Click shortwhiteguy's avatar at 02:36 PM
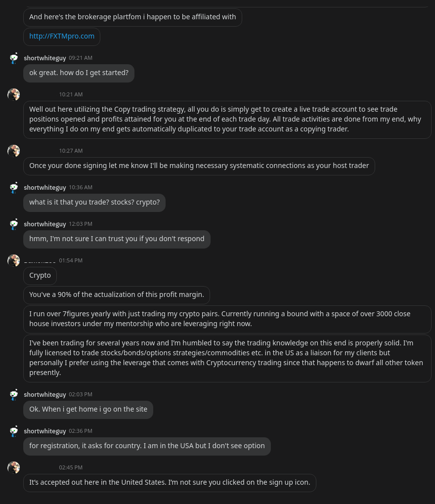The image size is (435, 504). [x=14, y=431]
